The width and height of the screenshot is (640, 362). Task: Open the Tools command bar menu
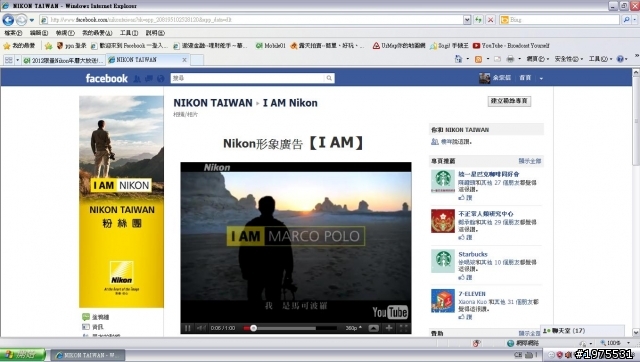[600, 59]
